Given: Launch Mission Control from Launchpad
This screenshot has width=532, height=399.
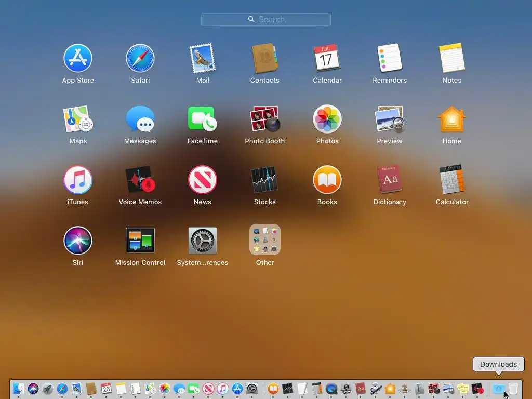Looking at the screenshot, I should pos(140,240).
